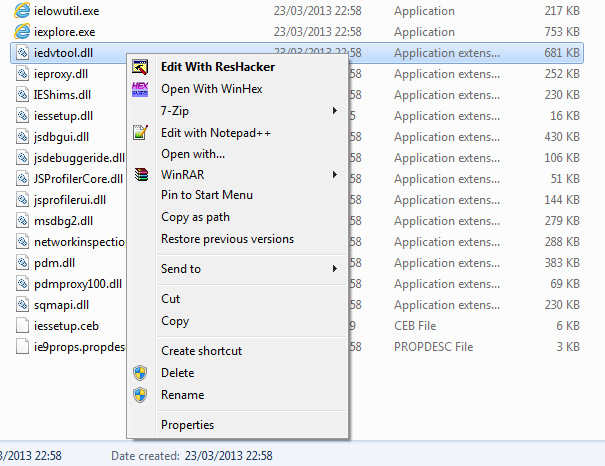
Task: Select file name IEShims.dll
Action: click(62, 95)
